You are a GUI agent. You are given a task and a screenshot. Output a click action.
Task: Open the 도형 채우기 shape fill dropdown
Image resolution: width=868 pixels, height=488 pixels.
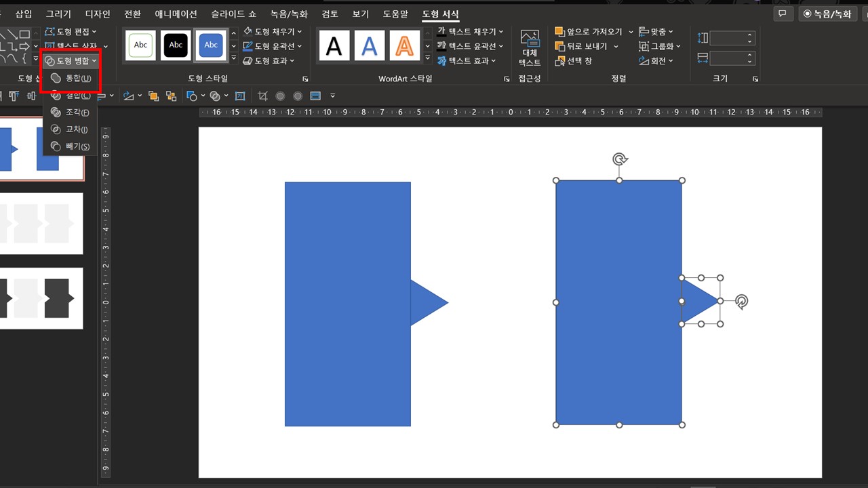[x=273, y=32]
